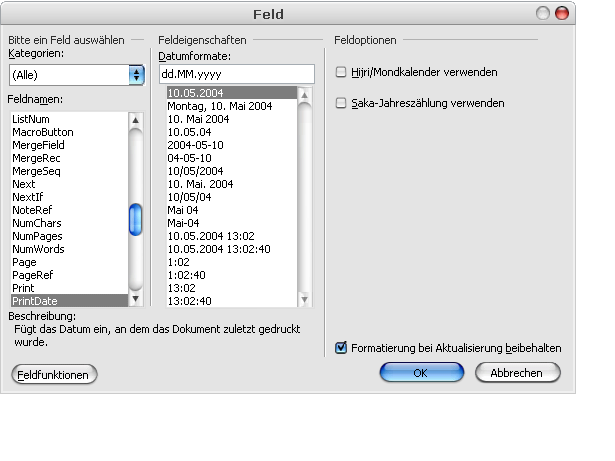Select time format 13:02

point(232,288)
